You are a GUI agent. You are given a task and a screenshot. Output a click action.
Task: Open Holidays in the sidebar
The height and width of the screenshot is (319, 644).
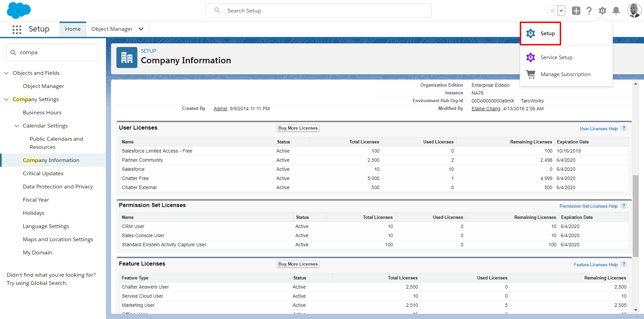pyautogui.click(x=34, y=213)
